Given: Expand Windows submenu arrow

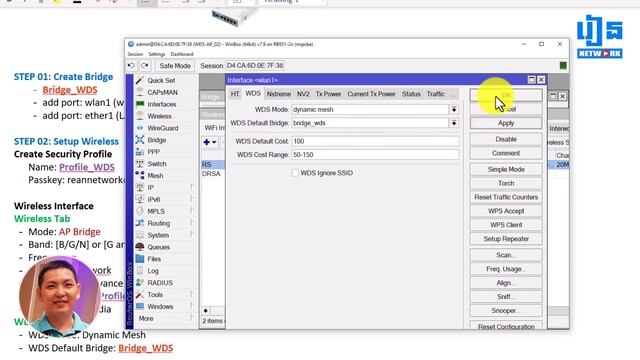Looking at the screenshot, I should click(191, 306).
